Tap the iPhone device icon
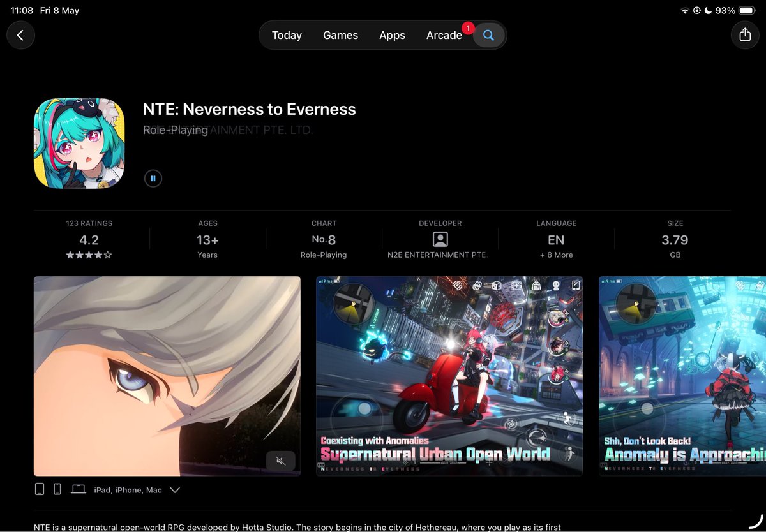Screen dimensions: 766x532 pyautogui.click(x=57, y=489)
